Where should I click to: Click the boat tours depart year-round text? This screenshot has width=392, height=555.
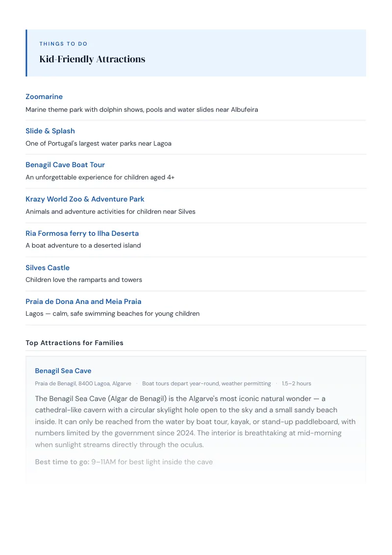coord(207,384)
